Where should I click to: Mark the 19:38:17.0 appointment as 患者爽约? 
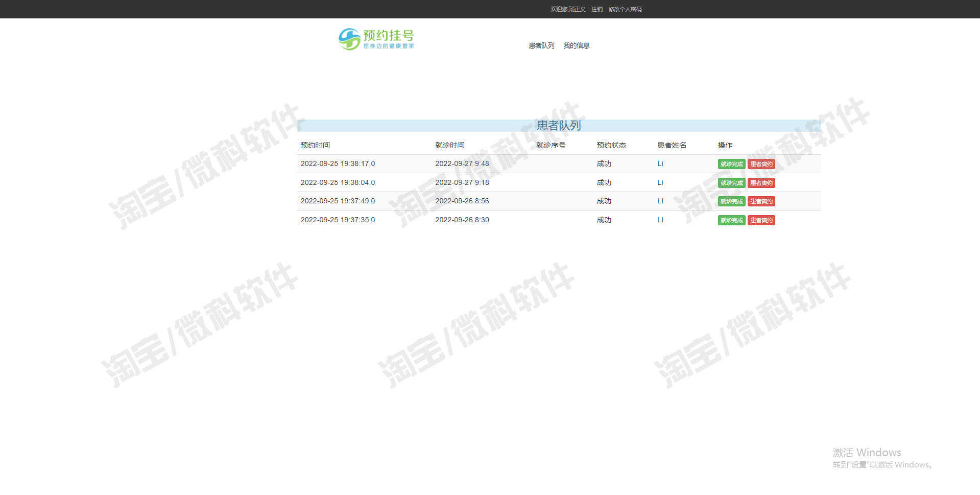[761, 164]
